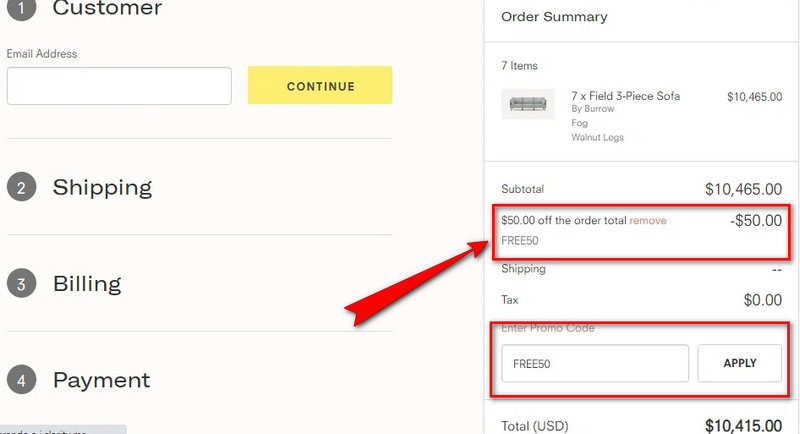Click the step 3 Billing number icon
This screenshot has width=800, height=434.
click(x=21, y=283)
